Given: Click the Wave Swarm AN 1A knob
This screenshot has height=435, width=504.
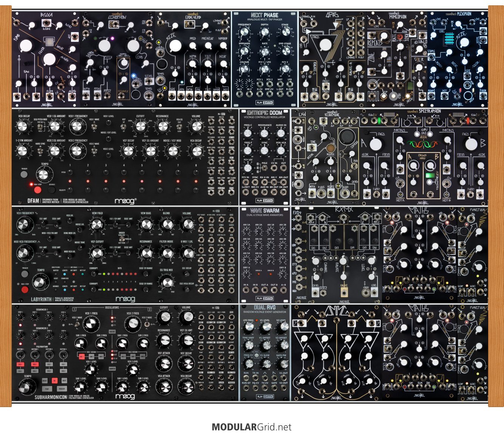Looking at the screenshot, I should coord(246,231).
